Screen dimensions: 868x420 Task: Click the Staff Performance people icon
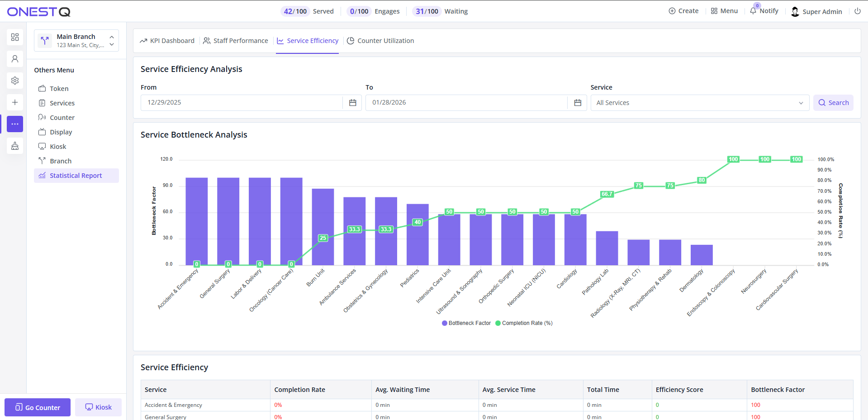coord(207,41)
